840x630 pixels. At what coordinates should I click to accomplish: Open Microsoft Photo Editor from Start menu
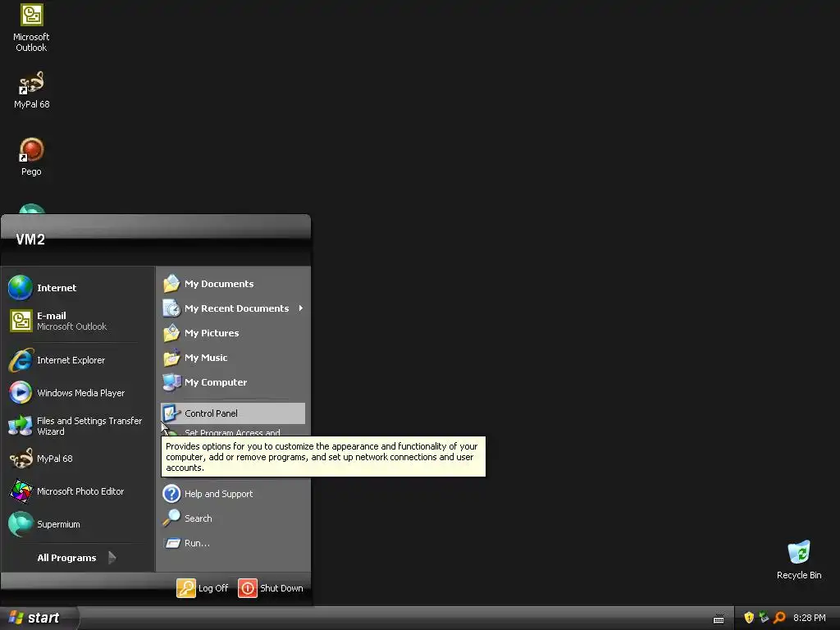tap(78, 491)
